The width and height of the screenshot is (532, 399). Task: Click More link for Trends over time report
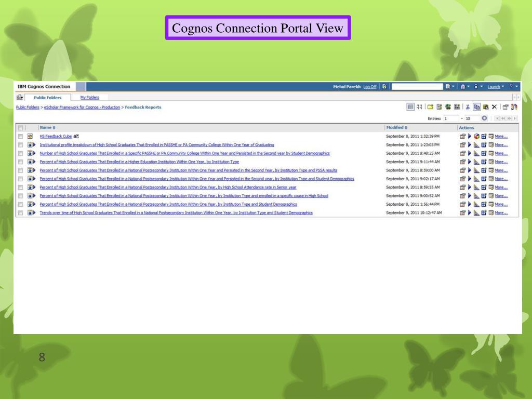(501, 212)
